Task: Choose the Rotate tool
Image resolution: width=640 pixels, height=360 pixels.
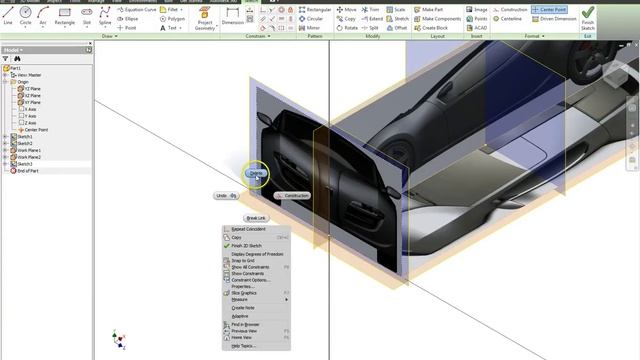Action: point(347,28)
